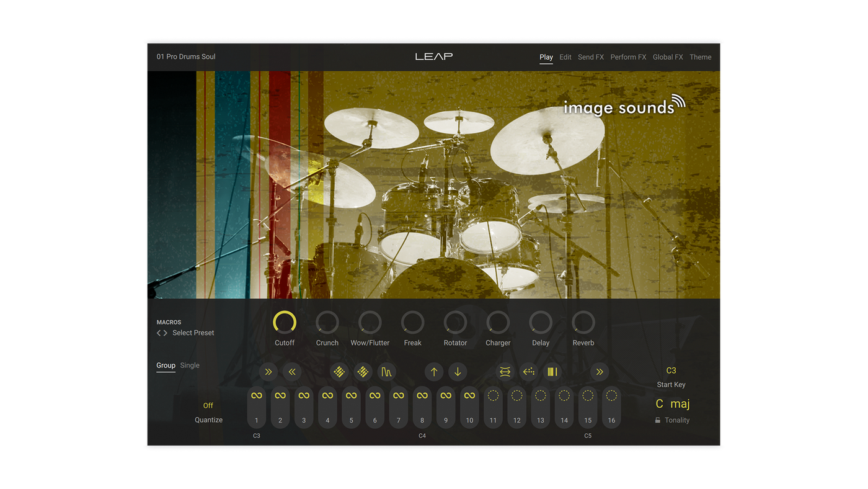Adjust the Freak knob

412,323
